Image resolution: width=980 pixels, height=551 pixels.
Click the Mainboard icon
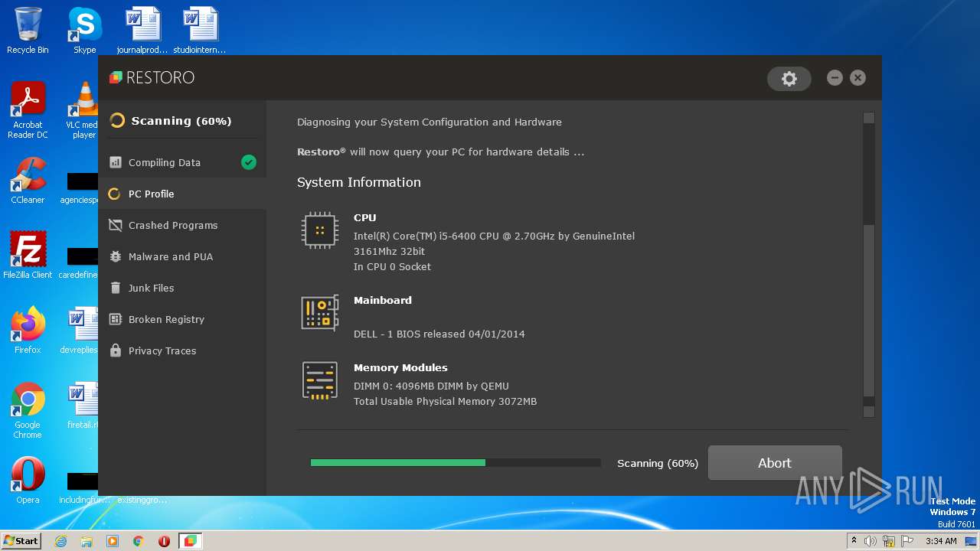(x=320, y=313)
